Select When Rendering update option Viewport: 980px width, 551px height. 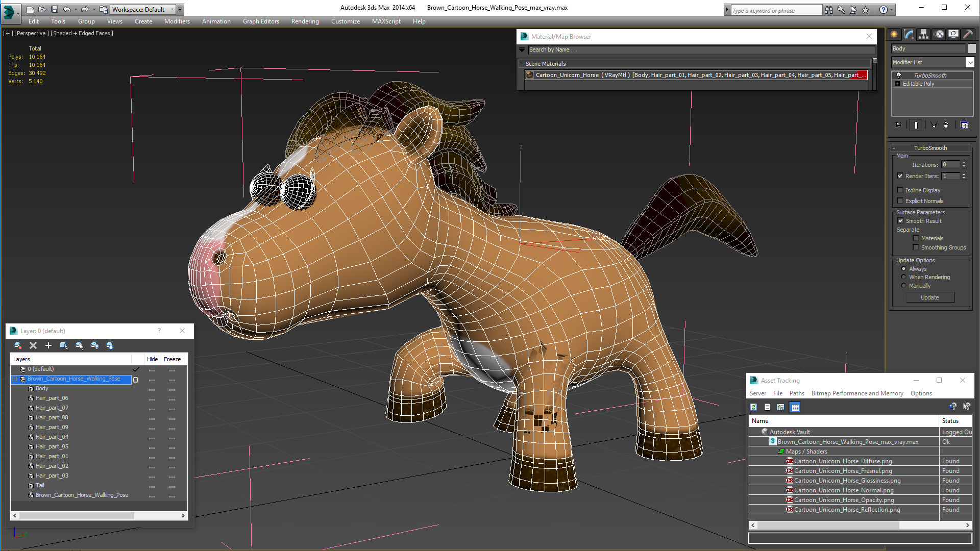903,277
